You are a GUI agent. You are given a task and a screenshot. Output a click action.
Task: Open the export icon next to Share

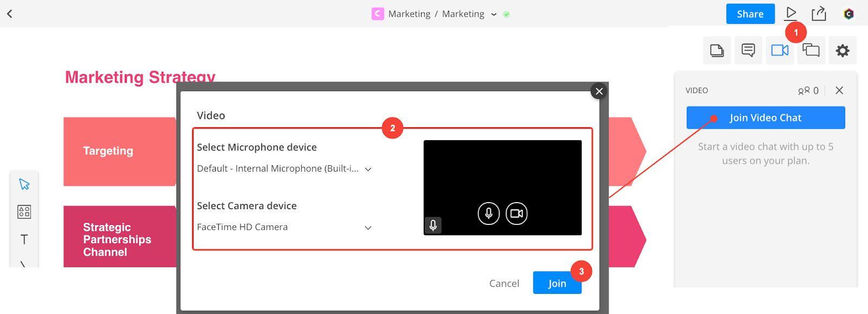[819, 14]
